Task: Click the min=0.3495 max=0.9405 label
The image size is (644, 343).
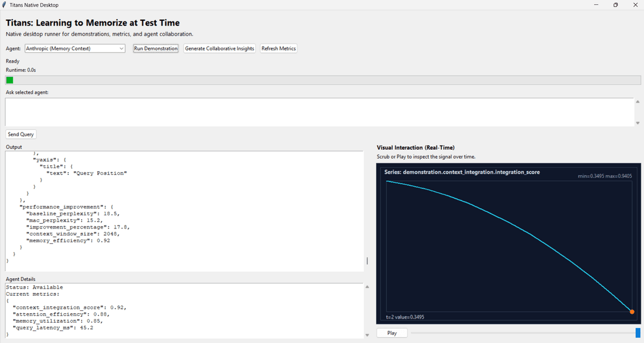Action: 605,176
